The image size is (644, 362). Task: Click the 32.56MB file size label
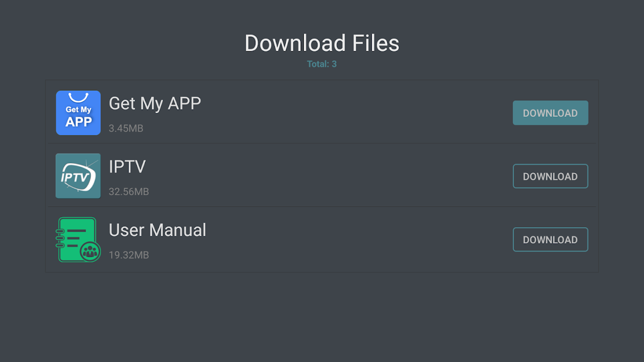(129, 192)
